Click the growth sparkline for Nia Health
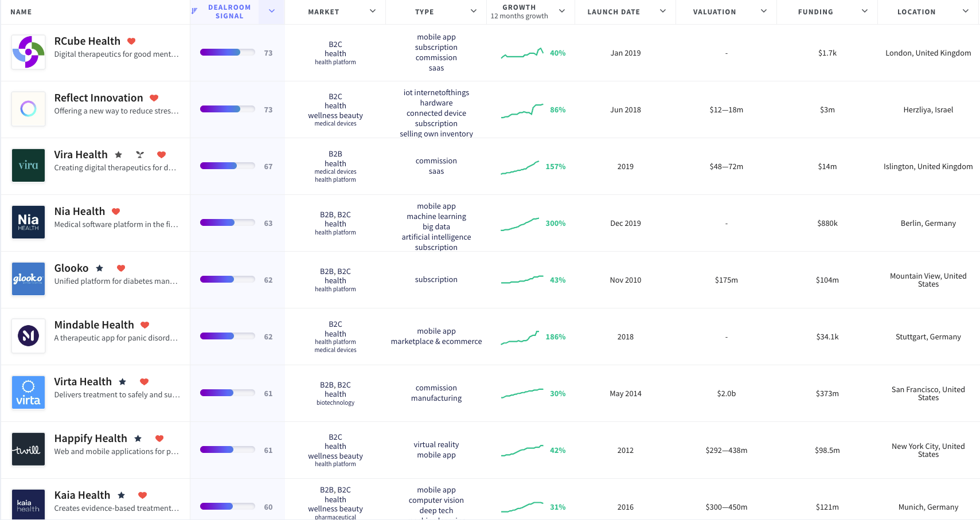980x520 pixels. coord(521,223)
